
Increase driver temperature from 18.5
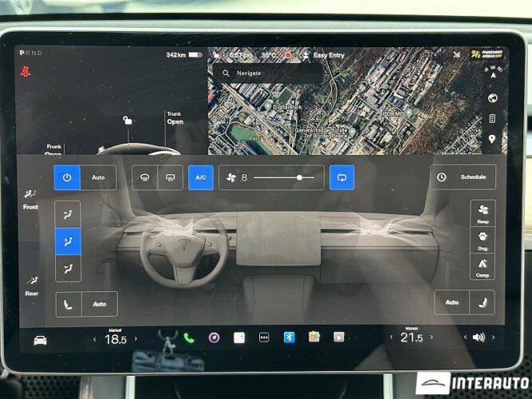point(136,338)
